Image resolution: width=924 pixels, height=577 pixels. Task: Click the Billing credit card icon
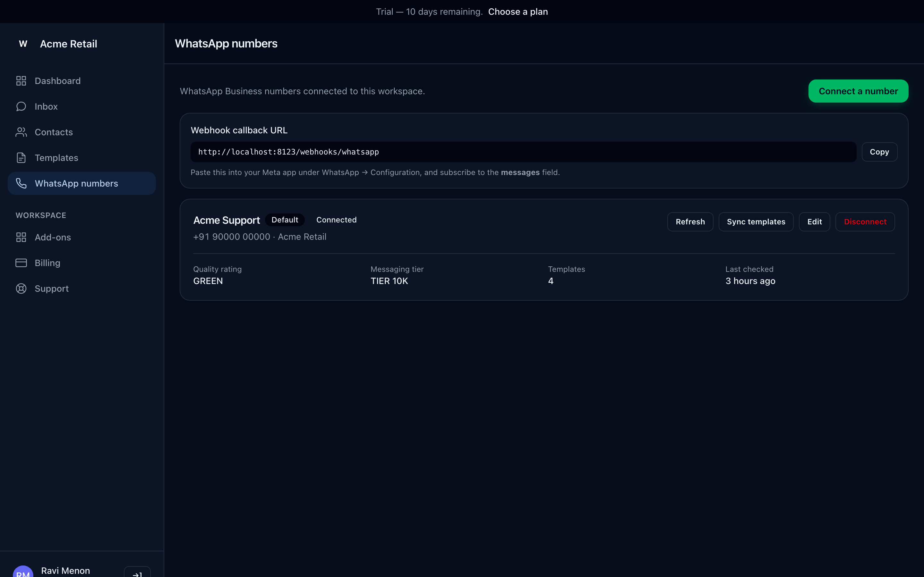(21, 263)
